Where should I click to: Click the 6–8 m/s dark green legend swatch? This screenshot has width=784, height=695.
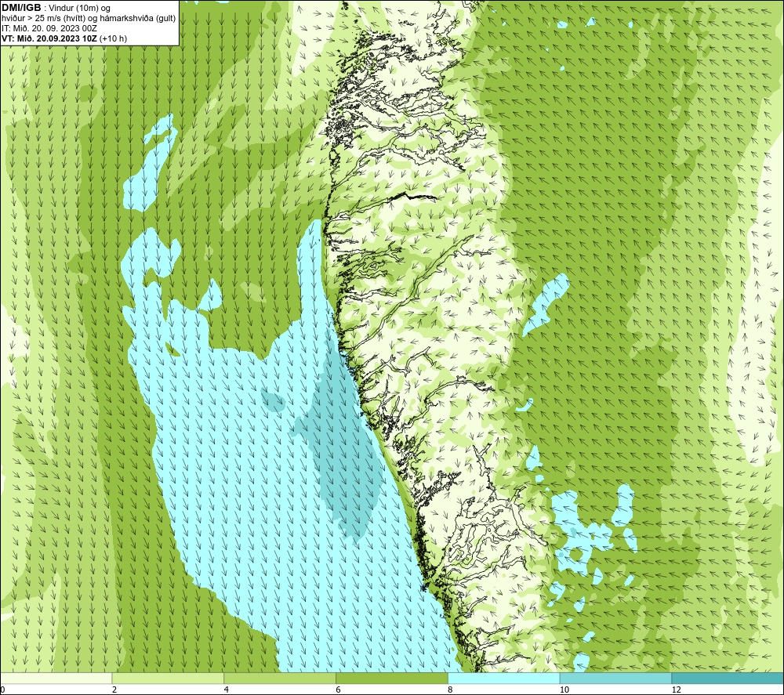coord(392,678)
